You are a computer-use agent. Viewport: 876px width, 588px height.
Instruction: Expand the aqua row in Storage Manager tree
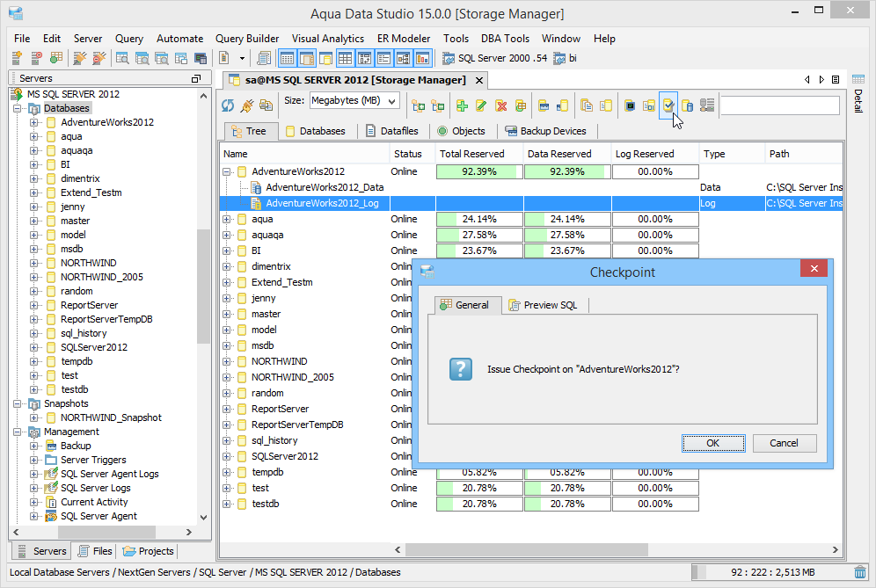pos(227,219)
